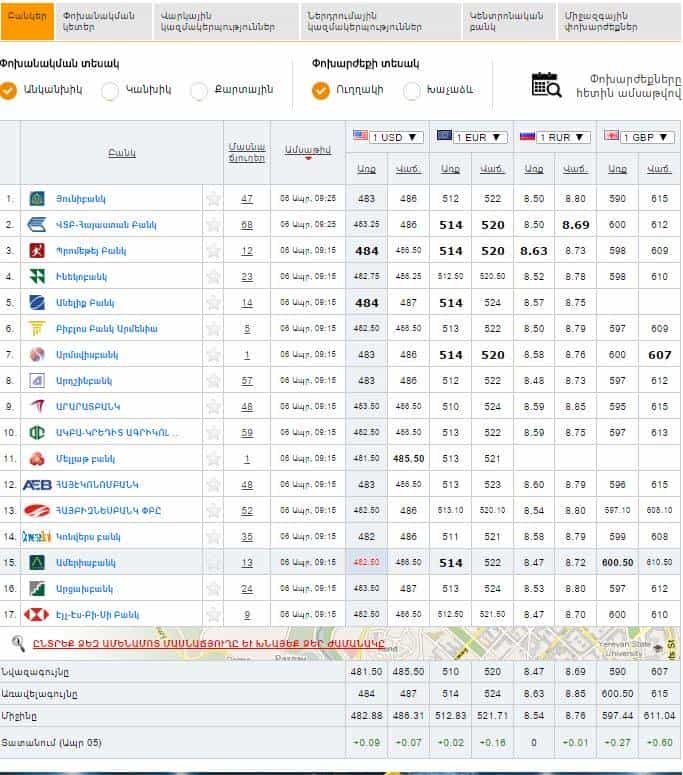683x775 pixels.
Task: Click the AEB logo in row 12
Action: pyautogui.click(x=37, y=484)
